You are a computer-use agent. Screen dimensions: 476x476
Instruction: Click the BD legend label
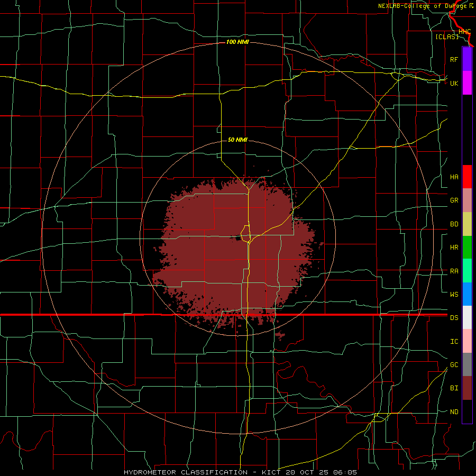[454, 224]
